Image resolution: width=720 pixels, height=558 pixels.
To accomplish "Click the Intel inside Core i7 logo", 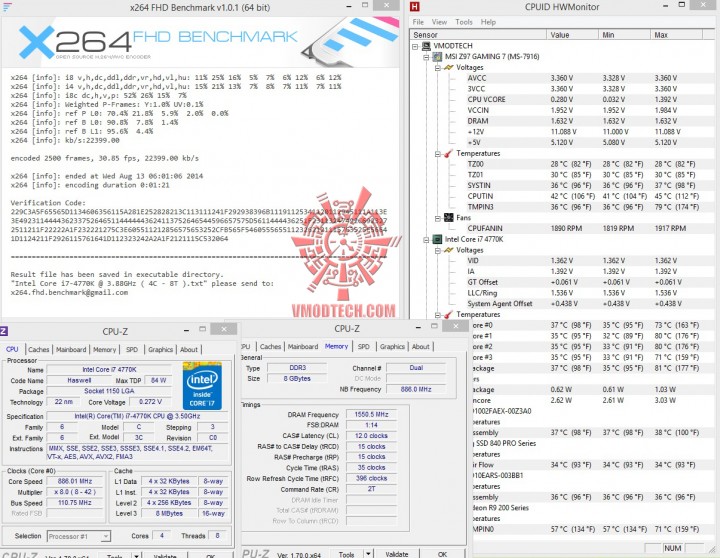I will (x=202, y=385).
